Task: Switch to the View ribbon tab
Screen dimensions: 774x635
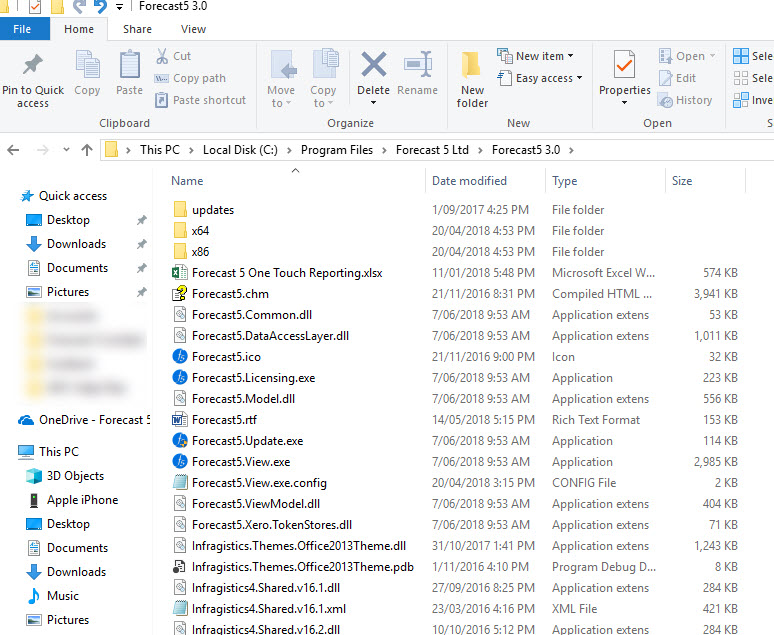Action: click(194, 29)
